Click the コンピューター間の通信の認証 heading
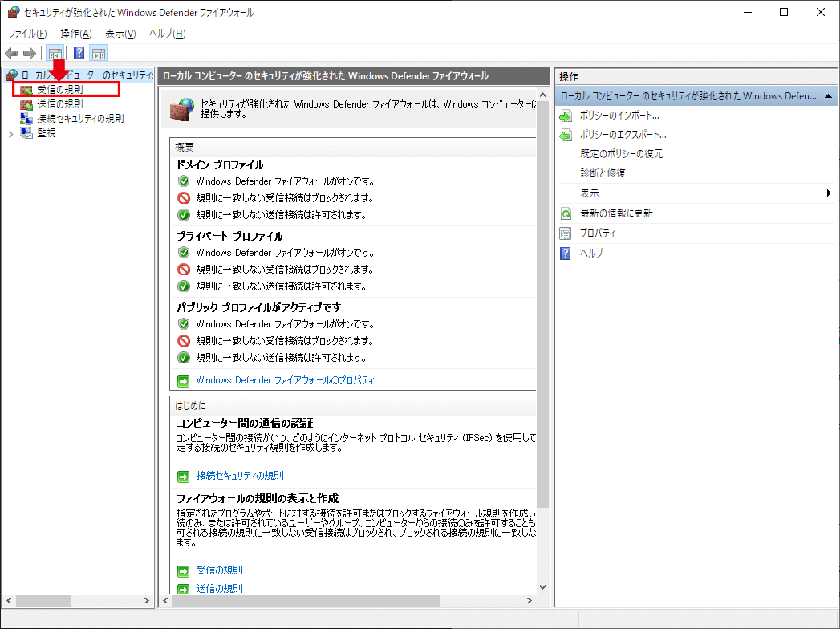The width and height of the screenshot is (840, 629). coord(245,424)
